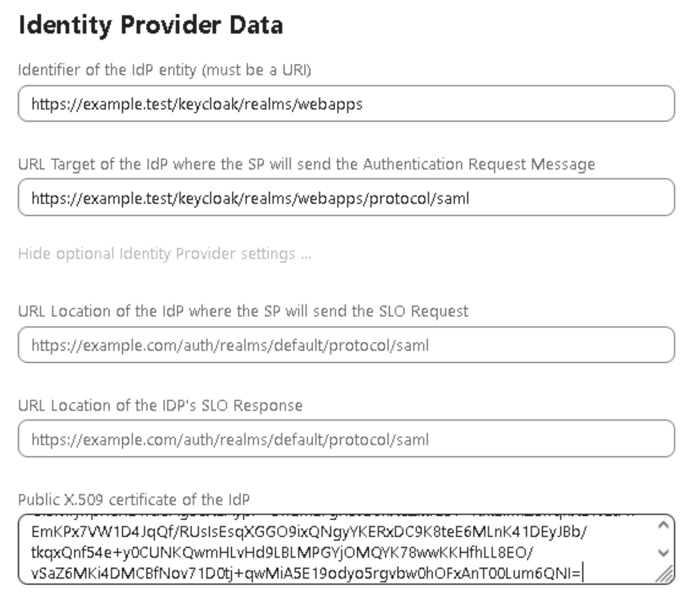
Task: Click the certificate line starting with 'tkqxQnf54e'
Action: 282,553
